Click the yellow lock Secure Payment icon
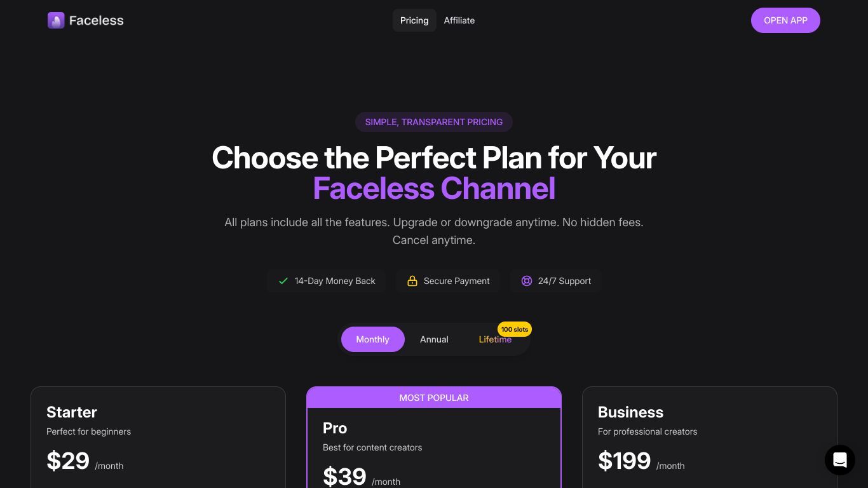This screenshot has width=868, height=488. coord(412,281)
